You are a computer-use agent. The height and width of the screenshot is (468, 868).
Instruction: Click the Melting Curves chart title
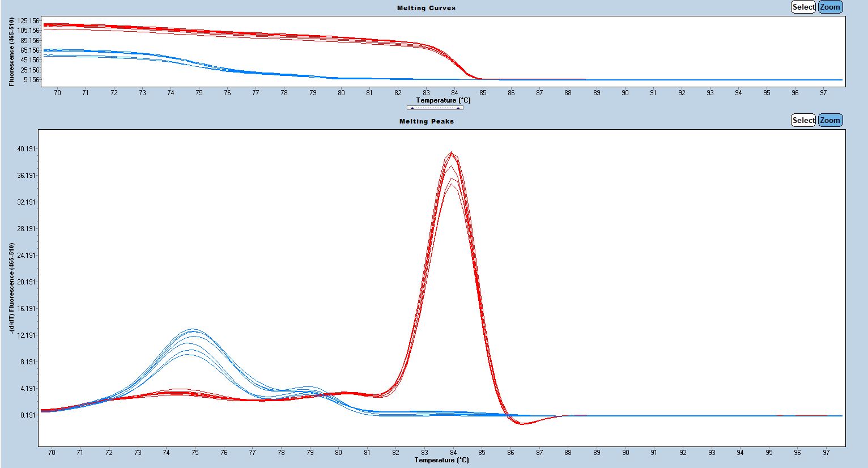pyautogui.click(x=426, y=8)
